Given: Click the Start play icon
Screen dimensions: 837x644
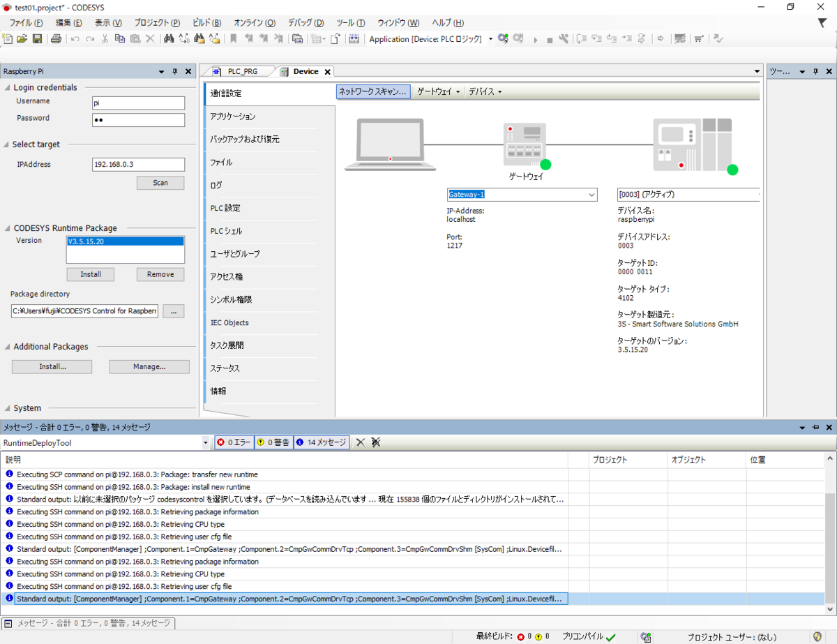Looking at the screenshot, I should (536, 40).
